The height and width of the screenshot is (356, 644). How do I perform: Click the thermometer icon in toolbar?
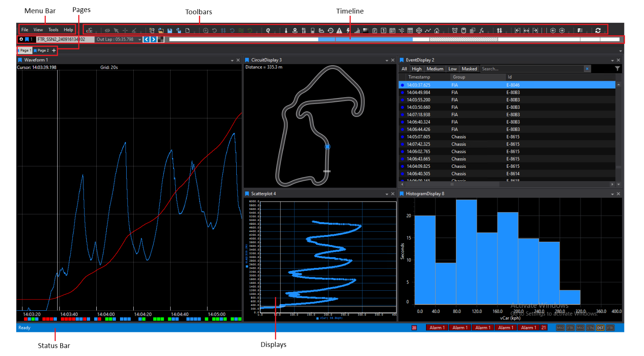coord(286,30)
